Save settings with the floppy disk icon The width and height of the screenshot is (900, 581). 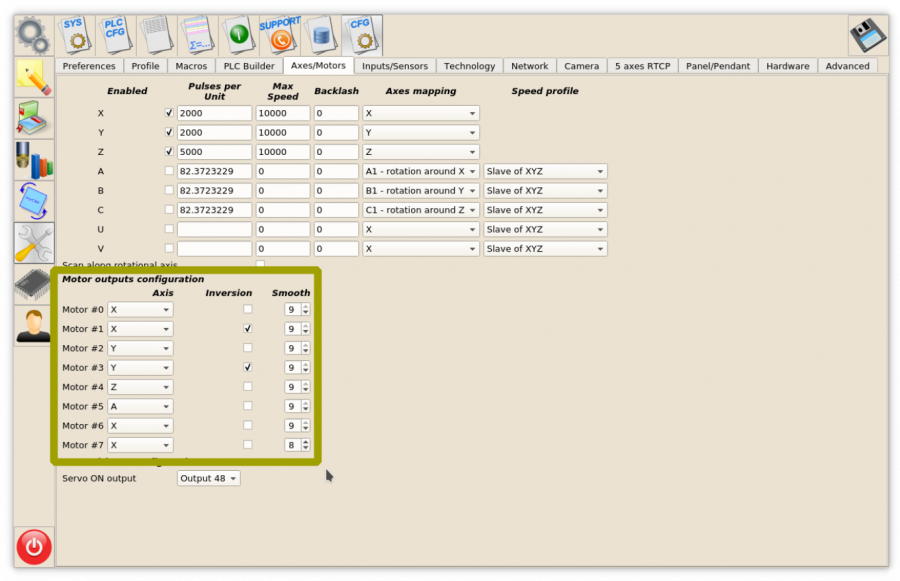pyautogui.click(x=867, y=35)
